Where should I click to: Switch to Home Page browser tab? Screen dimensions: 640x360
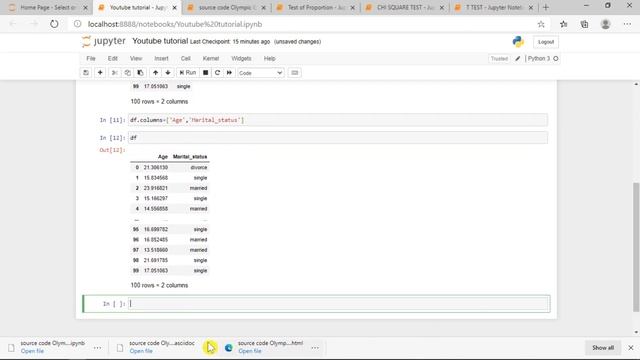coord(48,7)
